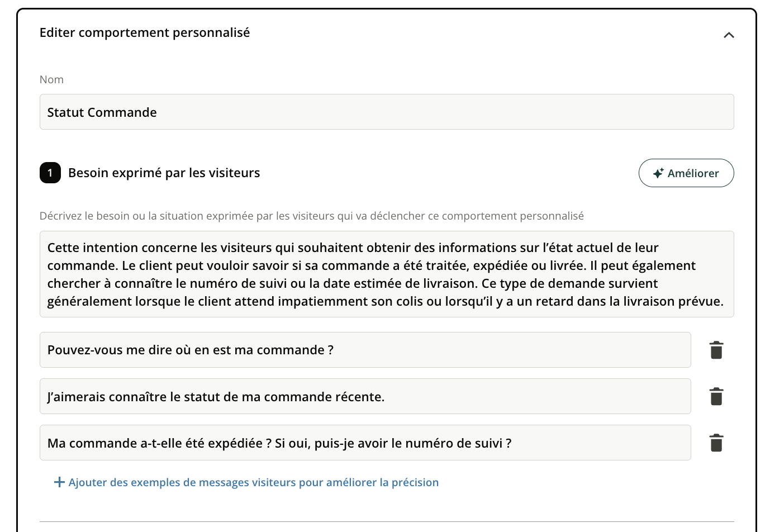Click the 'Nom' field label
770x532 pixels.
51,79
